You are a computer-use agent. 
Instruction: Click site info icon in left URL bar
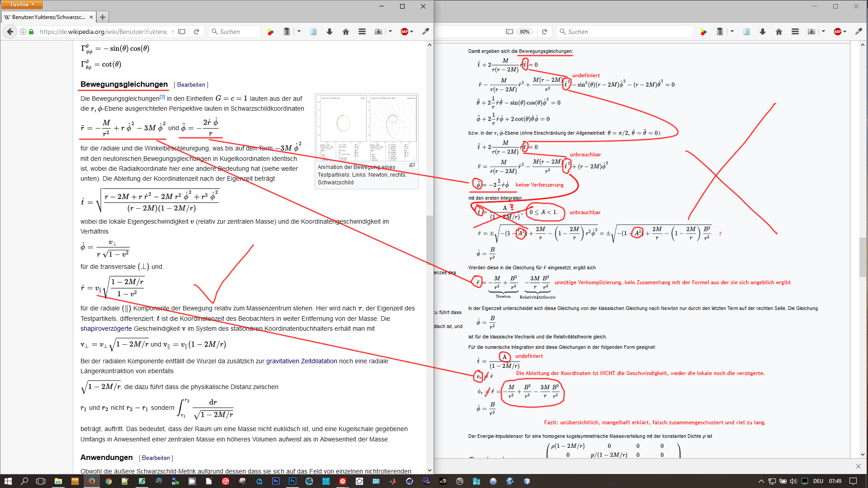coord(23,32)
